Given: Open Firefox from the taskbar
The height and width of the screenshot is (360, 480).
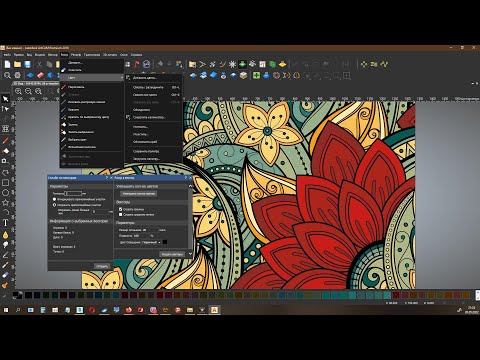Looking at the screenshot, I should point(129,310).
